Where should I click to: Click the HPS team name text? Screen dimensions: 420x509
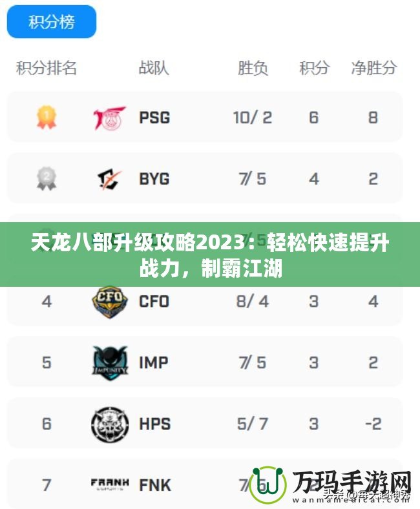pos(154,424)
